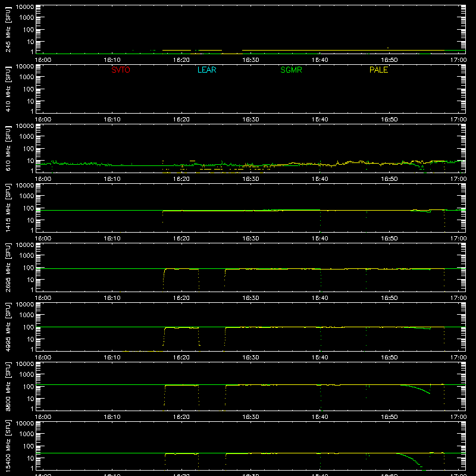476x476 pixels.
Task: Click the 16:30 tick under the 245 MHz panel
Action: pyautogui.click(x=250, y=60)
